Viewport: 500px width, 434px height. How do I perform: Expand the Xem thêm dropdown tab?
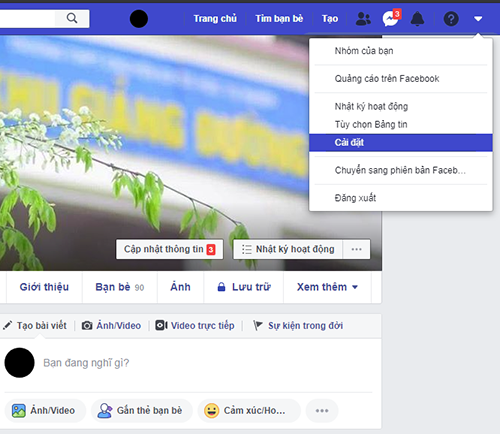pyautogui.click(x=327, y=287)
